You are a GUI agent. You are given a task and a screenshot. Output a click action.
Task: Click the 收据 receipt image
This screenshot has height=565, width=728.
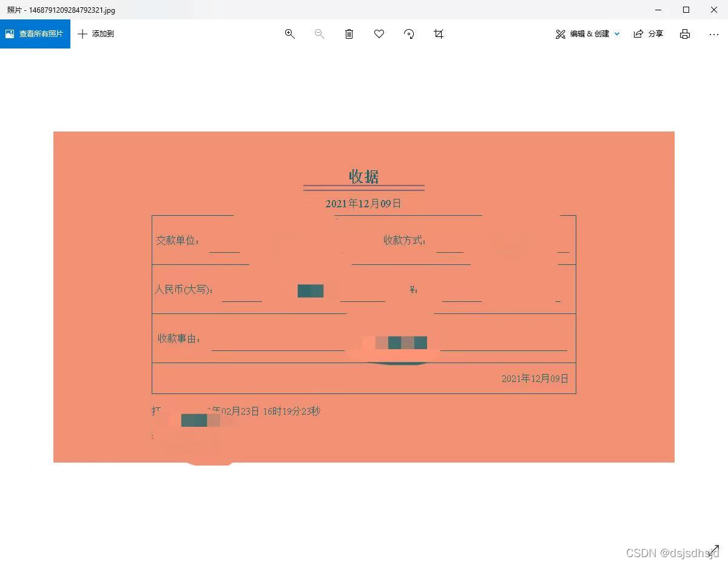click(x=364, y=297)
